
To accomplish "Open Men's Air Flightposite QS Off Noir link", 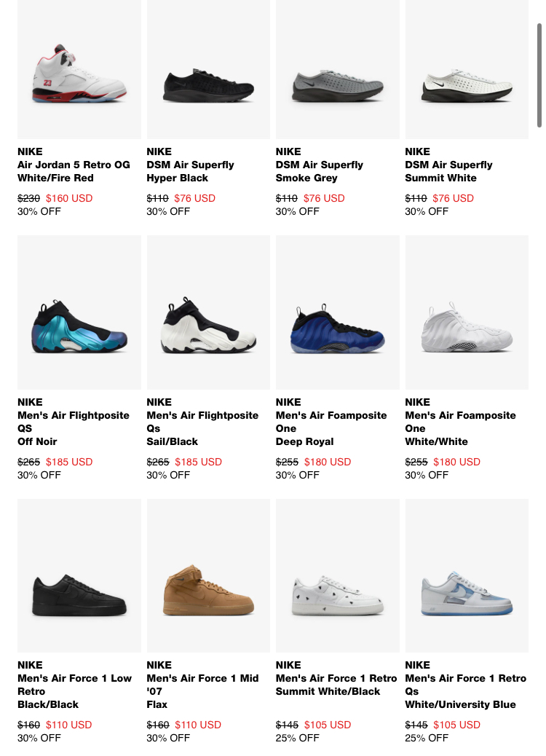I will coord(74,428).
